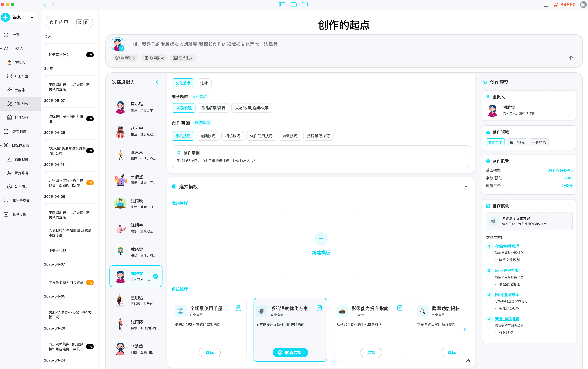Screen dimensions: 588x369
Task: Enable 图片生成 image generation toggle
Action: 183,58
